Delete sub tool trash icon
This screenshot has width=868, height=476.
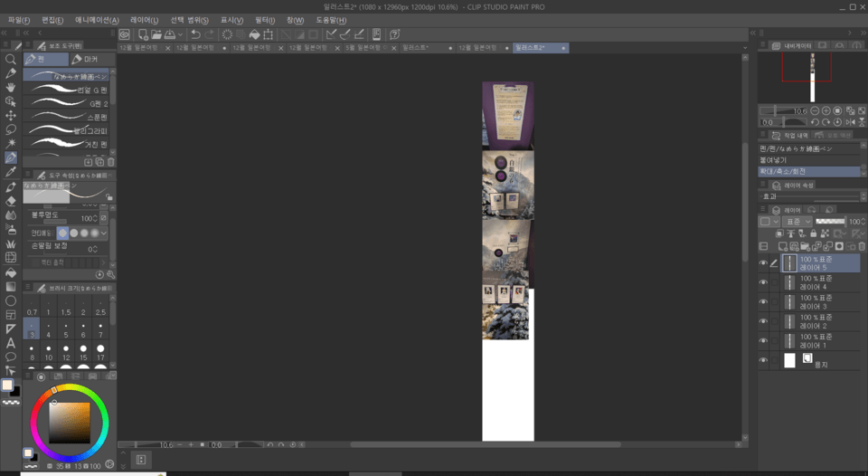tap(110, 162)
